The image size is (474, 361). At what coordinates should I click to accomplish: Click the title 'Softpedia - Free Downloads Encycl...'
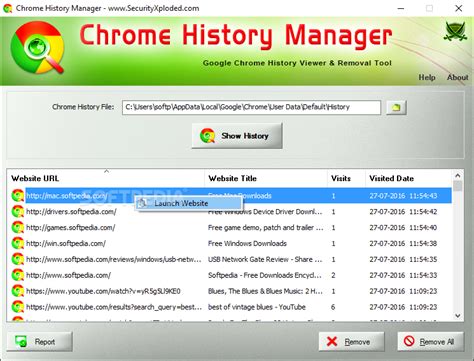tap(265, 275)
